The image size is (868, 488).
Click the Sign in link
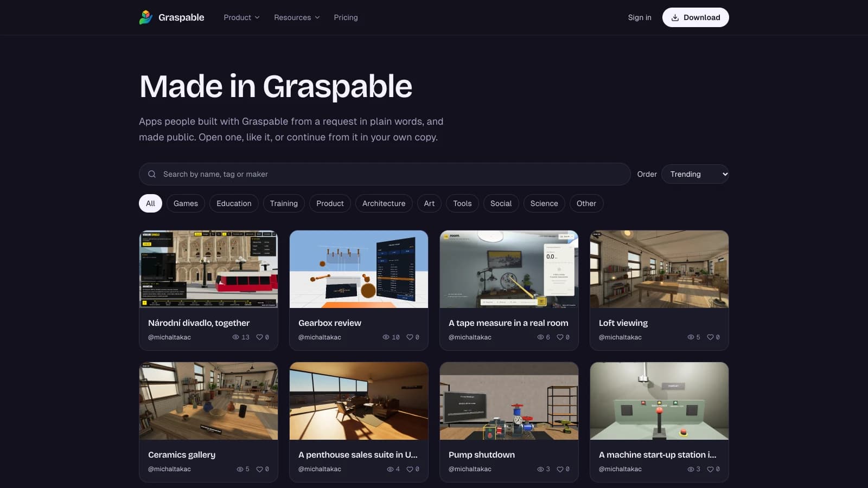coord(640,17)
